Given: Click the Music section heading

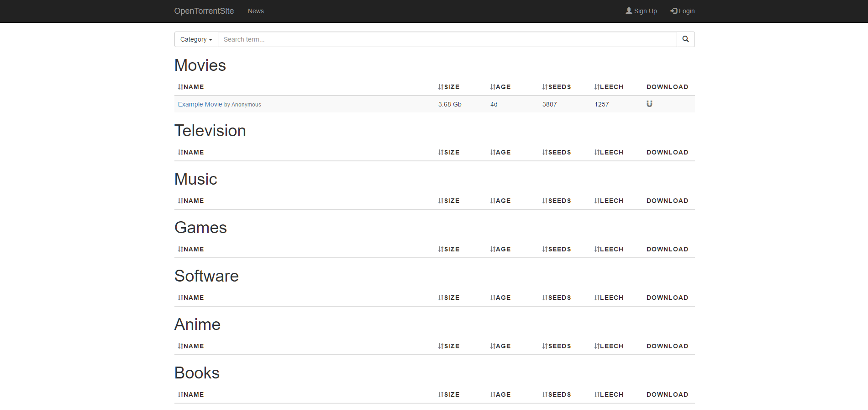Looking at the screenshot, I should coord(195,179).
